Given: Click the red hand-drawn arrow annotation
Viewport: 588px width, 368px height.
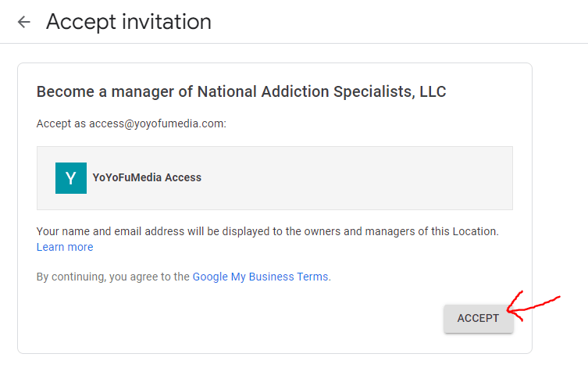Looking at the screenshot, I should [x=533, y=305].
